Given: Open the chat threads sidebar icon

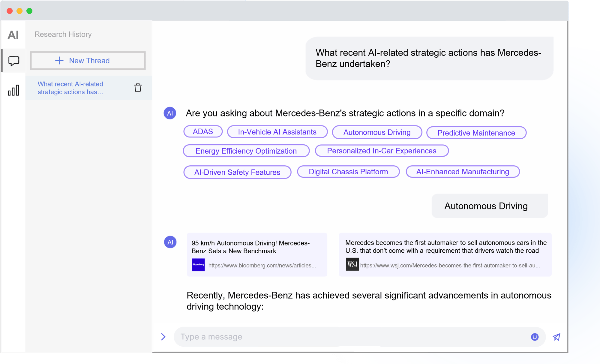Looking at the screenshot, I should tap(13, 61).
